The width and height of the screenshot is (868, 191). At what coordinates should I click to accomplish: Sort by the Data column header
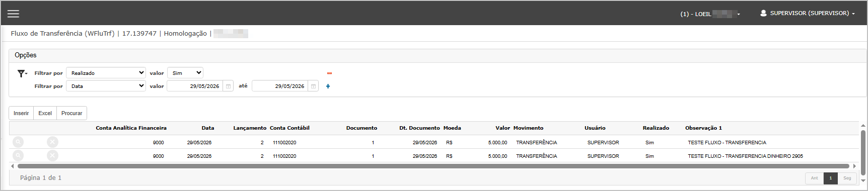tap(208, 128)
